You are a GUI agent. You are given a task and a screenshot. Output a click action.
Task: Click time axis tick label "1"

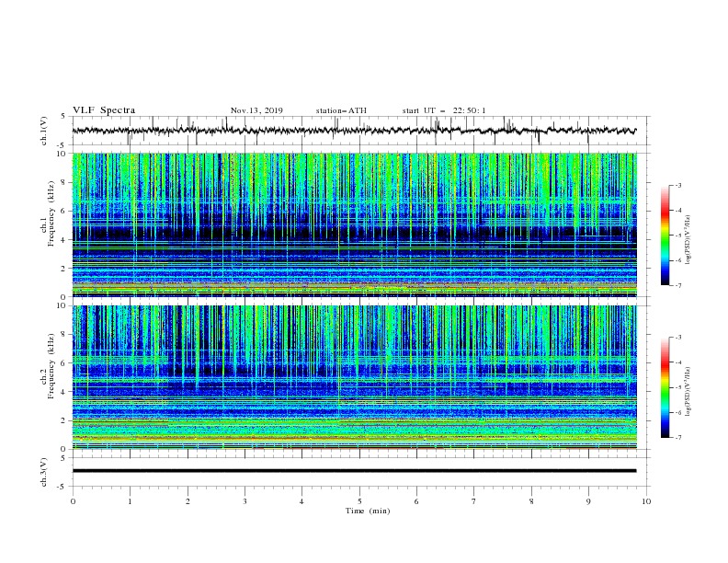coord(130,501)
